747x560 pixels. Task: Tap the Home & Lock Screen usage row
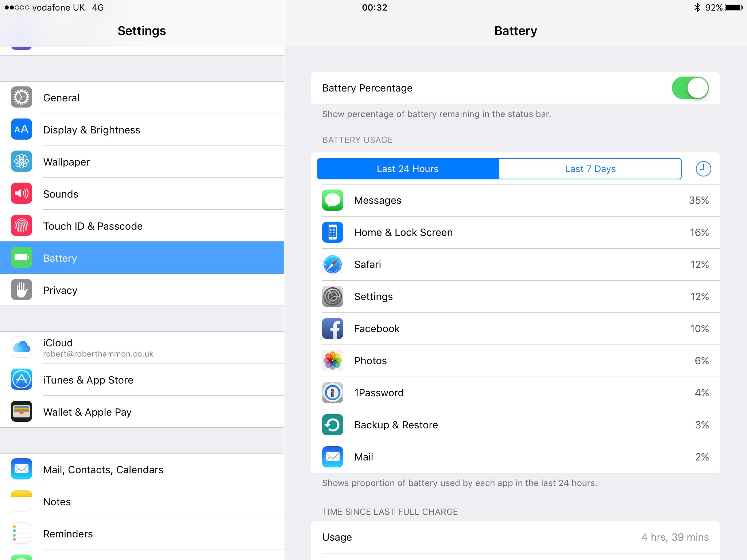[x=515, y=232]
